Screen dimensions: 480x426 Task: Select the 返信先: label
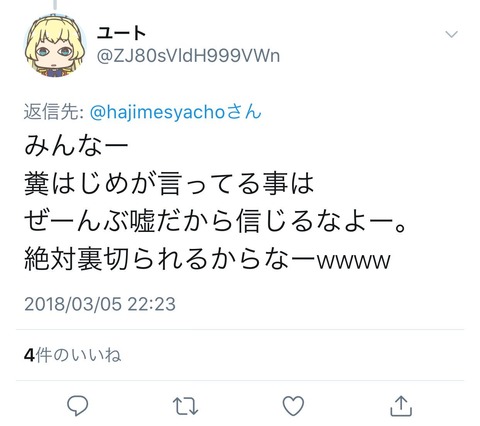pos(53,112)
